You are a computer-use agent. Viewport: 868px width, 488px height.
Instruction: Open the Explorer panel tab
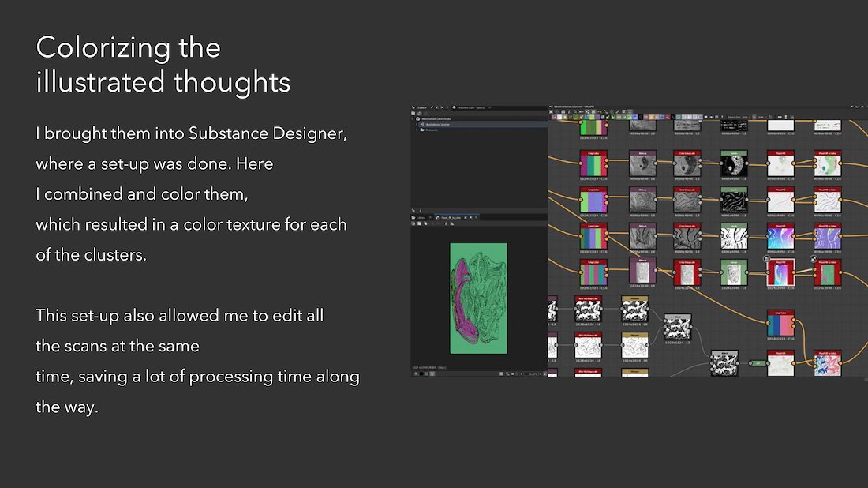(x=421, y=107)
